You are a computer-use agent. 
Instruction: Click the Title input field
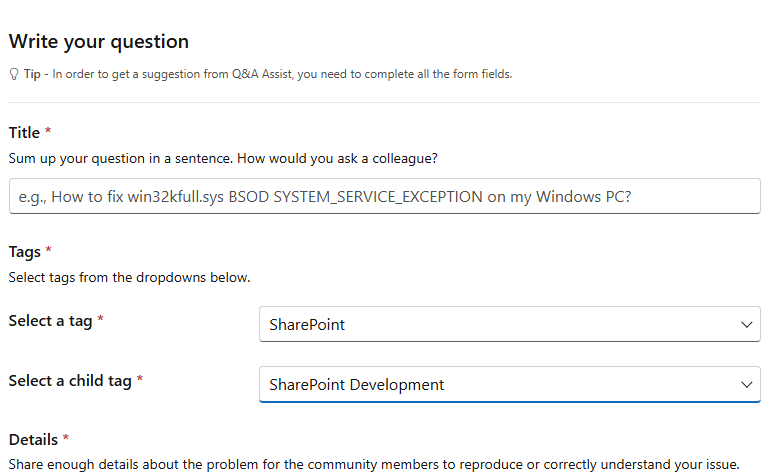385,196
